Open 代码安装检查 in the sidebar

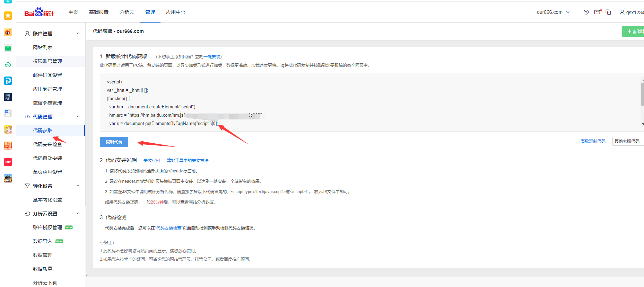47,144
